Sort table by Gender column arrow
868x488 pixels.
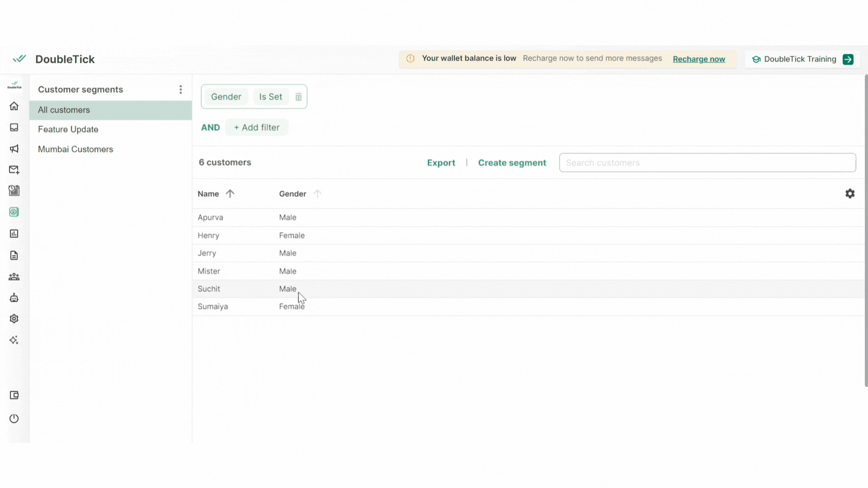[317, 194]
